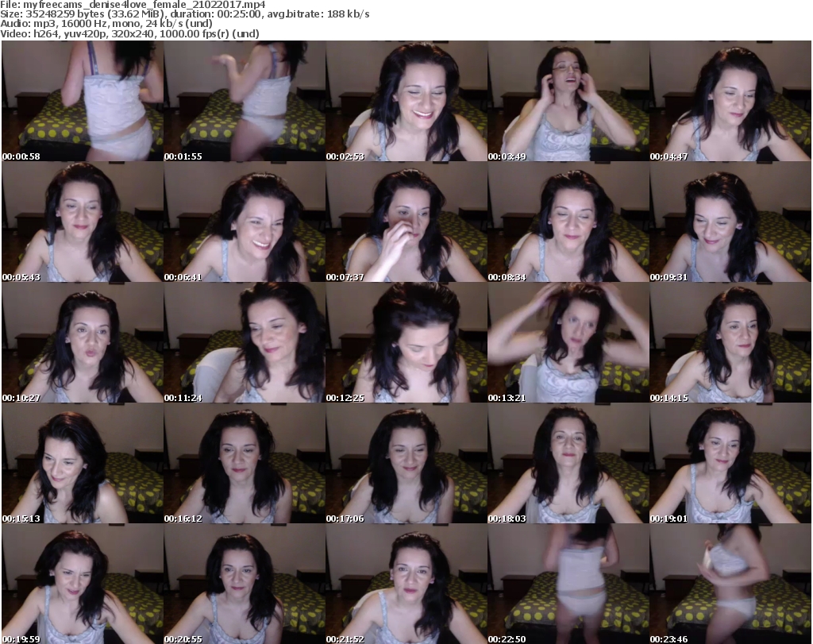
Task: Select the thumbnail timestamped 00:05:43
Action: (83, 222)
